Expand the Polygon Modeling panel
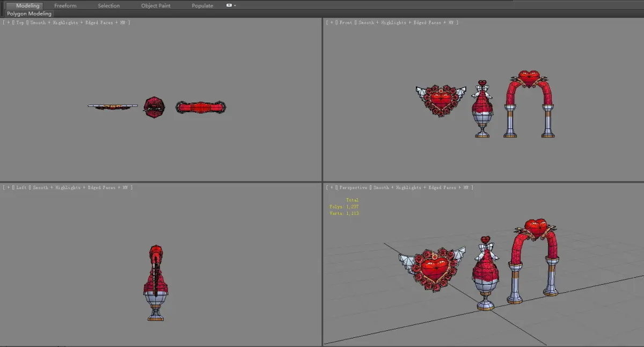 [x=30, y=13]
